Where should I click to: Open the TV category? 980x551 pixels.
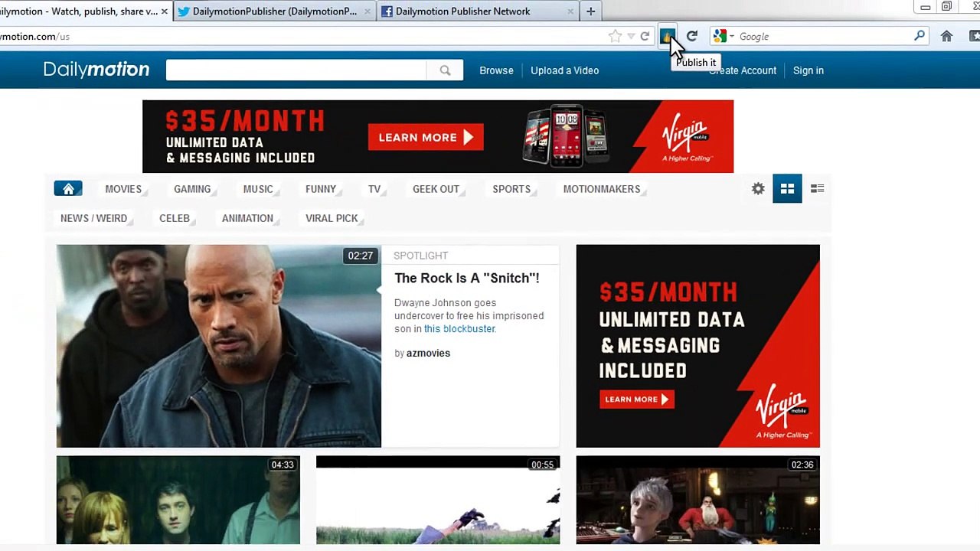[x=374, y=189]
